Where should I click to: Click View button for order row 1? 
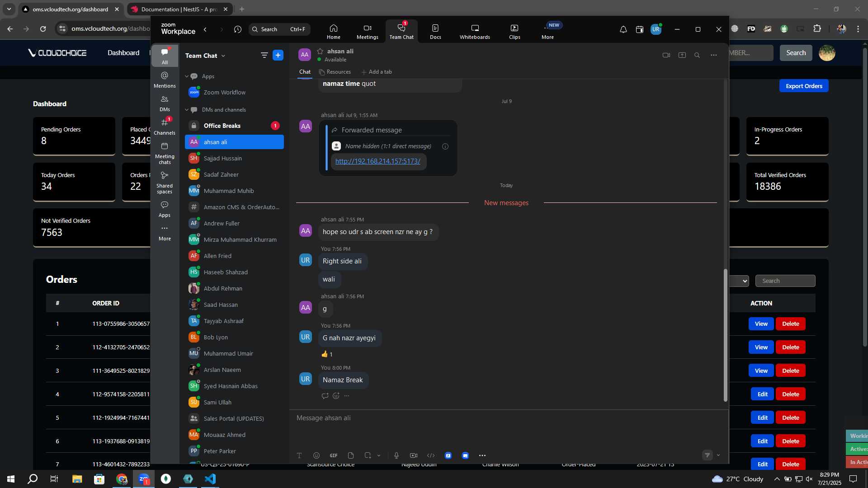[x=761, y=324]
